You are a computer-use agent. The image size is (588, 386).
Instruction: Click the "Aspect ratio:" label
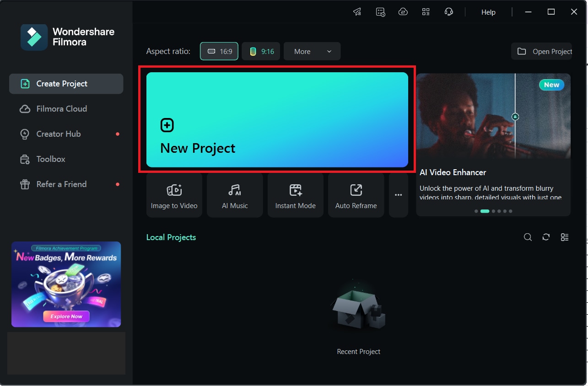[x=168, y=51]
